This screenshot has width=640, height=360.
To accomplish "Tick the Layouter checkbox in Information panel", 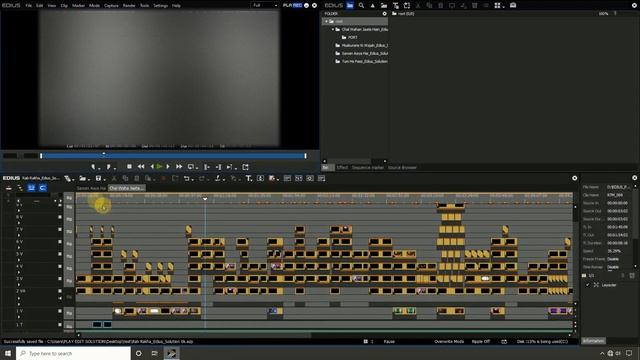I will (588, 285).
